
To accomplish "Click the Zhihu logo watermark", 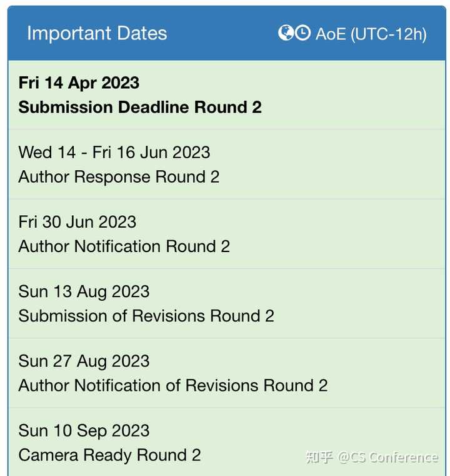I will point(319,457).
